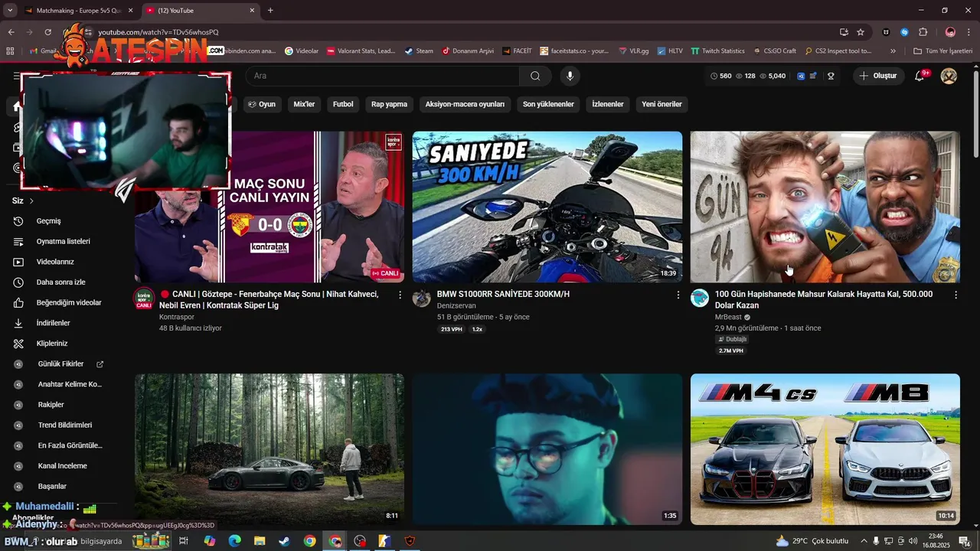Switch to the Matchmaking Europe 5v5 tab

[x=79, y=11]
